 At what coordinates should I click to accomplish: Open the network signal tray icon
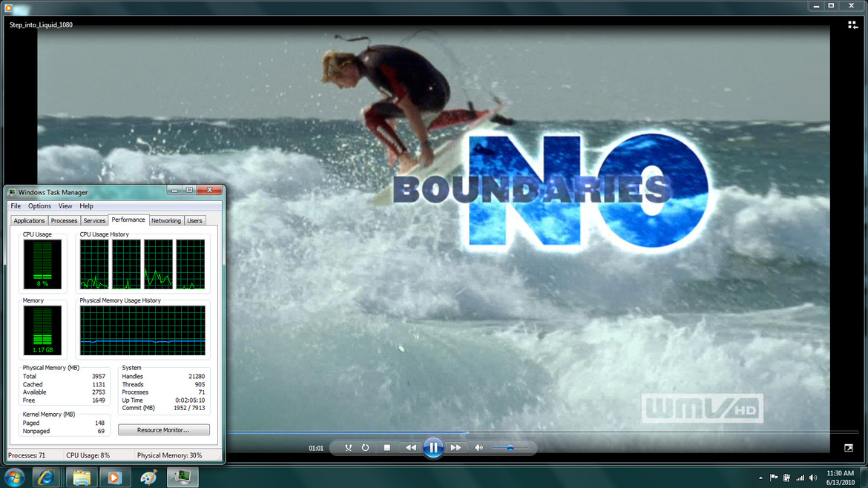pyautogui.click(x=800, y=478)
